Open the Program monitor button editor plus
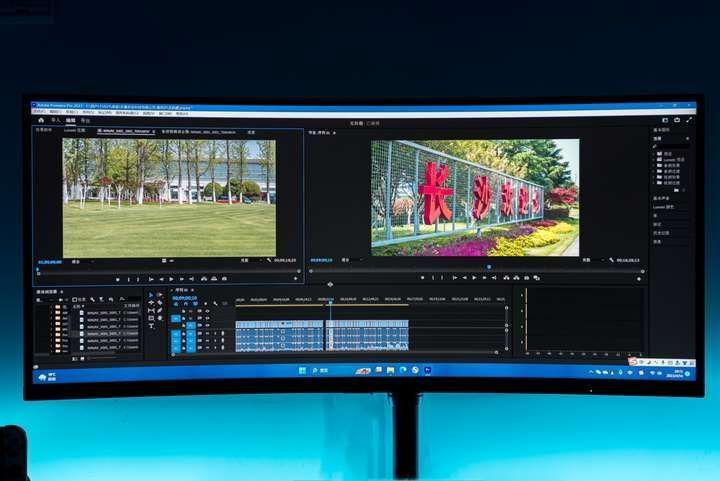Screen dimensions: 720x481 click(639, 278)
